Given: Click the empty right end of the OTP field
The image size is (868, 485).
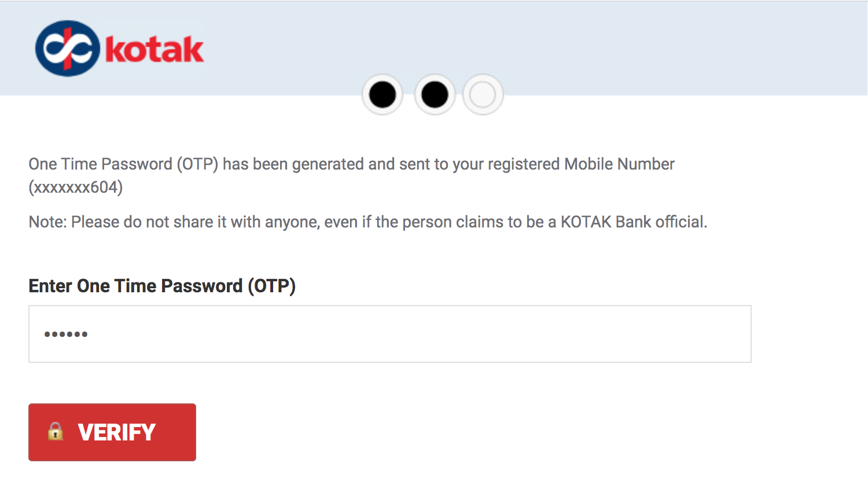Looking at the screenshot, I should point(694,334).
